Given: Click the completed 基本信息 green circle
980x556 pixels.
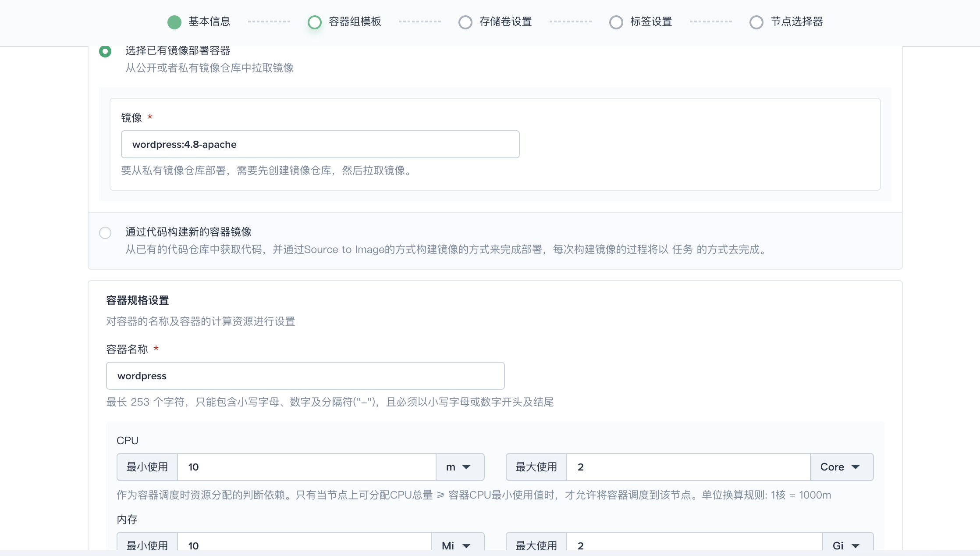Looking at the screenshot, I should [174, 21].
